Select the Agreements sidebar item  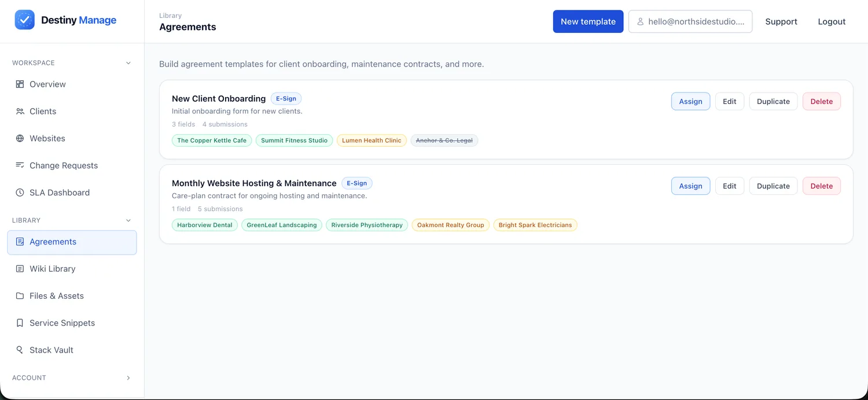click(x=72, y=242)
